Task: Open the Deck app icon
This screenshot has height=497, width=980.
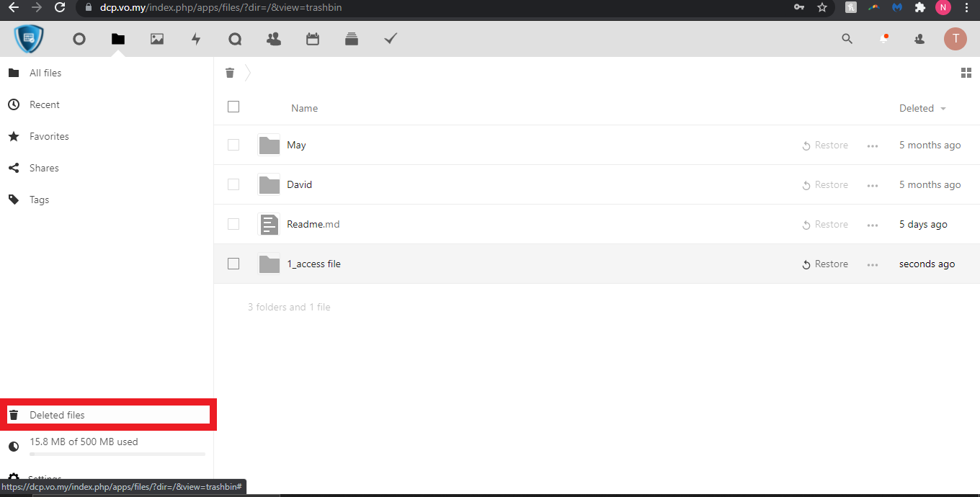Action: [352, 39]
